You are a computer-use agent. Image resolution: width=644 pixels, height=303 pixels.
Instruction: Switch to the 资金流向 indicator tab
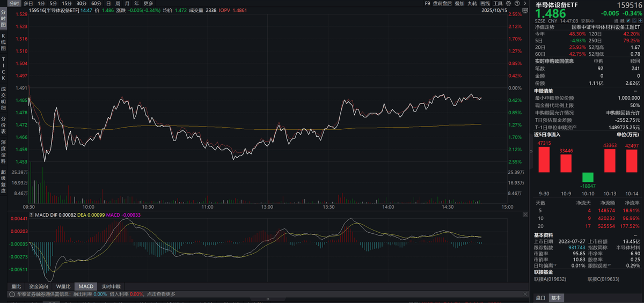point(38,286)
